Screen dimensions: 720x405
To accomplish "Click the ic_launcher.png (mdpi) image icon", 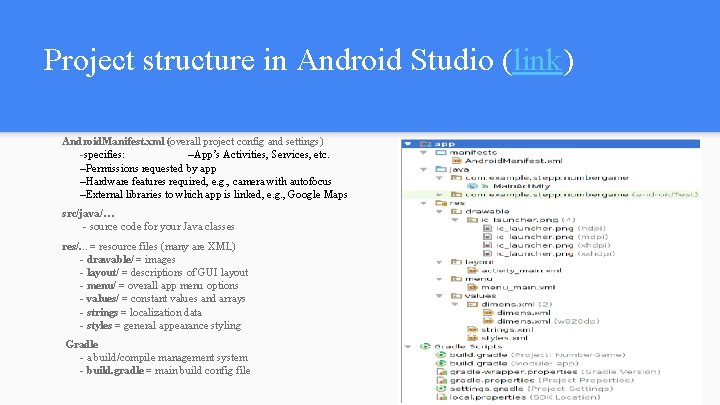I will [x=488, y=237].
